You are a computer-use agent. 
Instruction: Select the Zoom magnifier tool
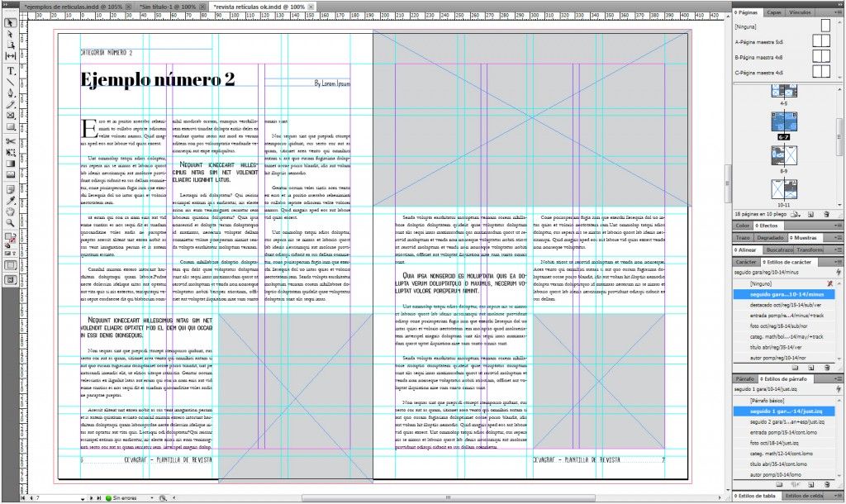pos(10,222)
